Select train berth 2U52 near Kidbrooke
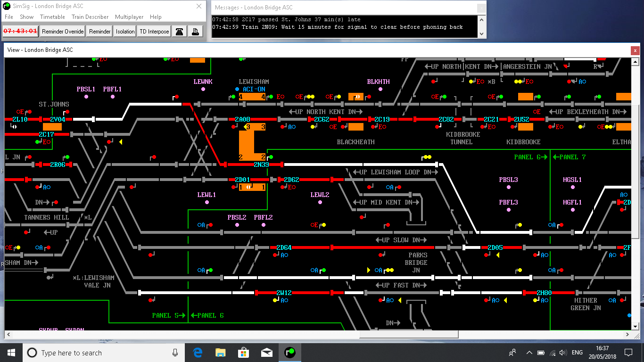This screenshot has width=644, height=362. point(522,119)
